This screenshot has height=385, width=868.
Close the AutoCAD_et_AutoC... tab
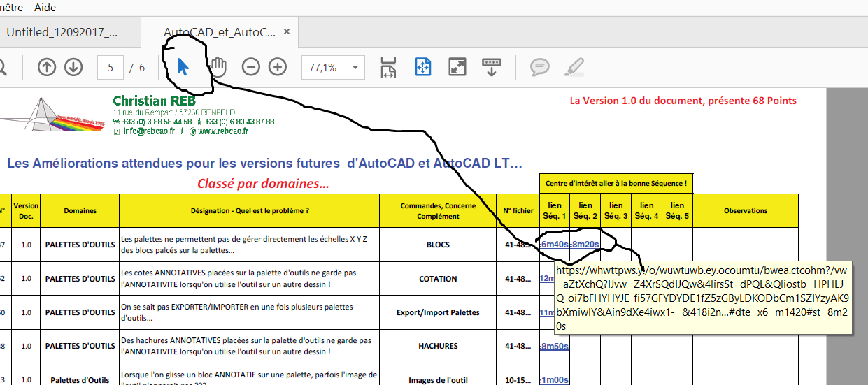click(287, 31)
